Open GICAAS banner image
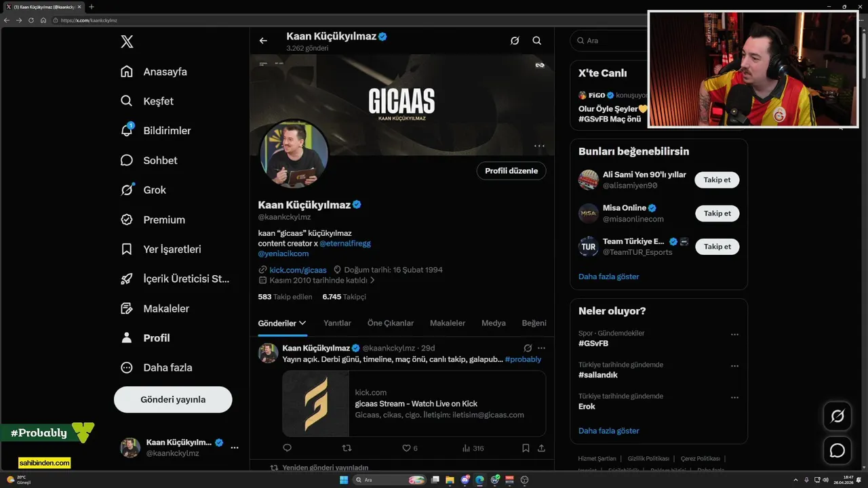Viewport: 868px width, 488px height. click(401, 104)
